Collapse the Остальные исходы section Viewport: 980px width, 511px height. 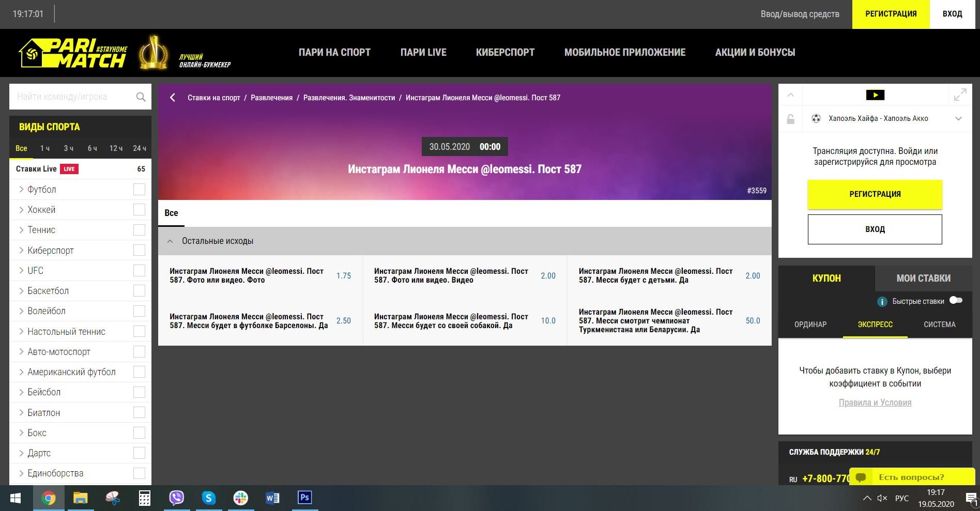coord(170,241)
